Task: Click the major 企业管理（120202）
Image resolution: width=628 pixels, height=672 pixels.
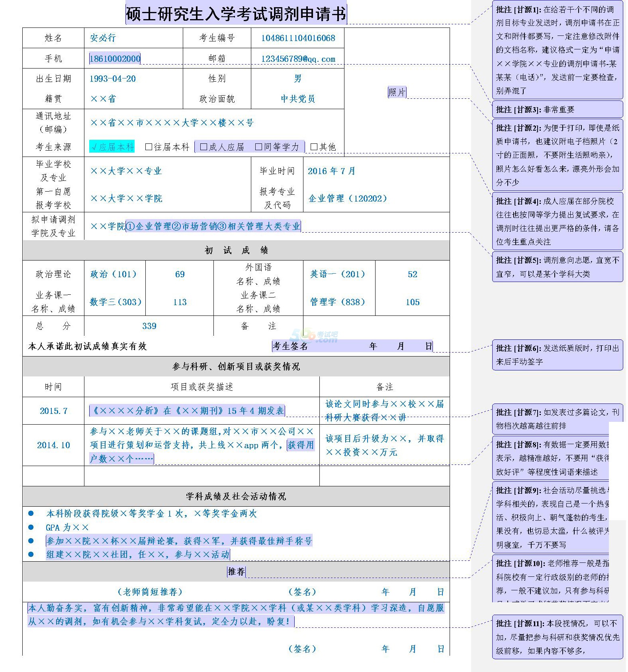Action: pos(348,198)
